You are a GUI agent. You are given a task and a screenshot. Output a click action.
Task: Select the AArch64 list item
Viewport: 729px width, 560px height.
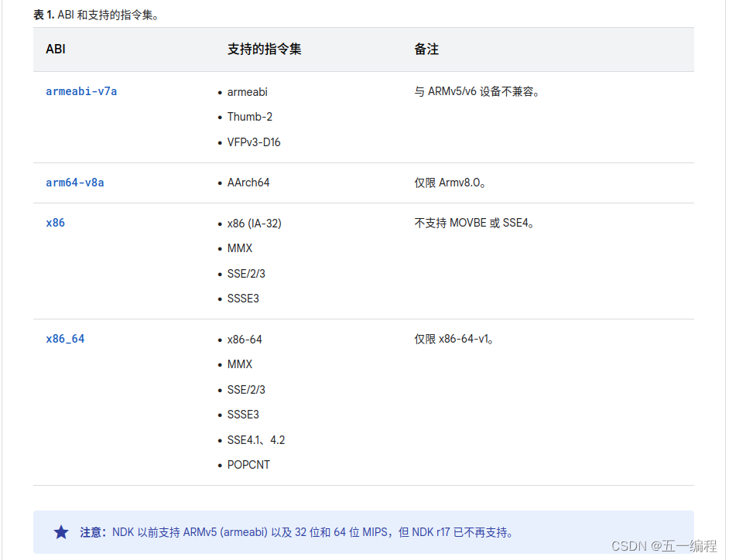[248, 183]
